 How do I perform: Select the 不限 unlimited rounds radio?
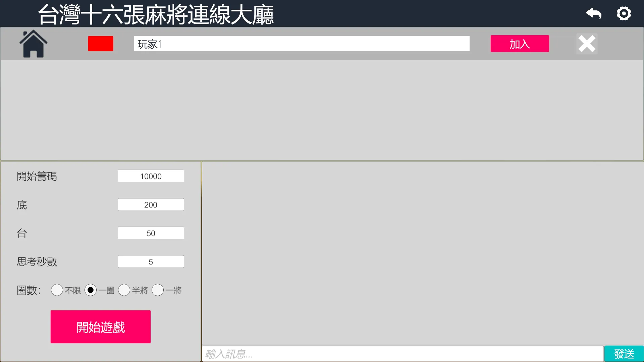coord(57,290)
